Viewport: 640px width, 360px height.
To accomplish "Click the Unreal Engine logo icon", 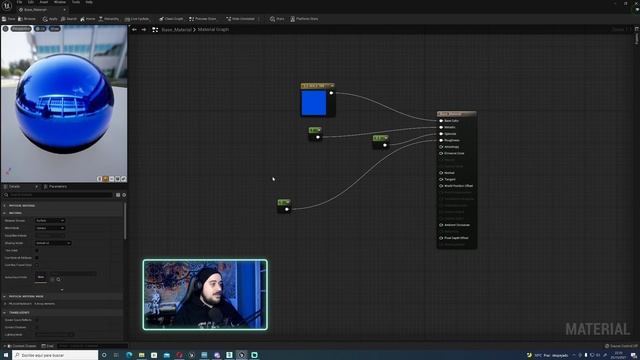I will (x=7, y=7).
